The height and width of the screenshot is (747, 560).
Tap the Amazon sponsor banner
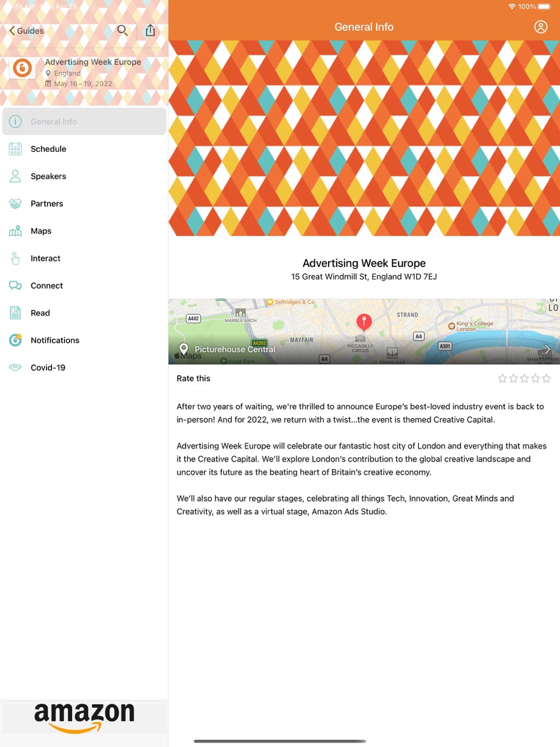point(84,718)
